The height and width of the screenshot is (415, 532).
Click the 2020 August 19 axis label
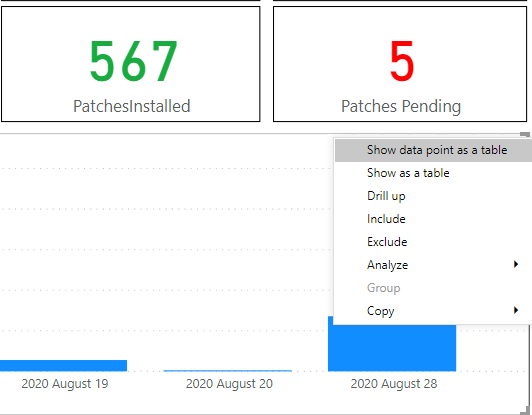pyautogui.click(x=65, y=384)
